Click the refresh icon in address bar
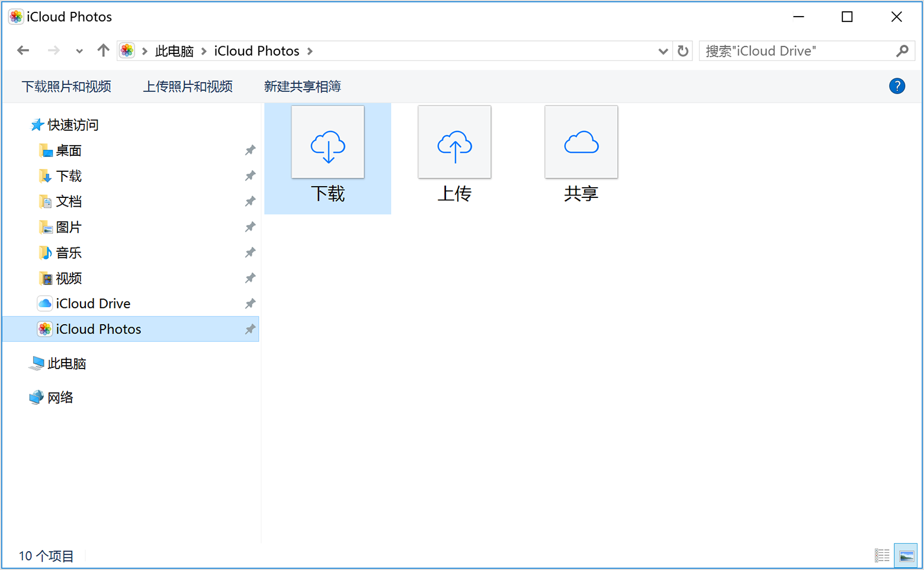924x570 pixels. click(682, 50)
